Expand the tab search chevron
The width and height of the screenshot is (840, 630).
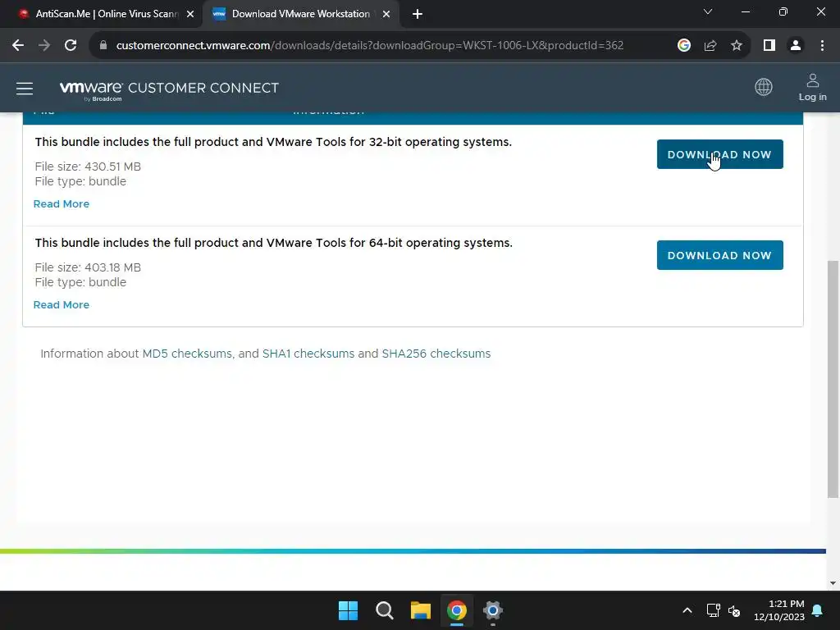[708, 11]
